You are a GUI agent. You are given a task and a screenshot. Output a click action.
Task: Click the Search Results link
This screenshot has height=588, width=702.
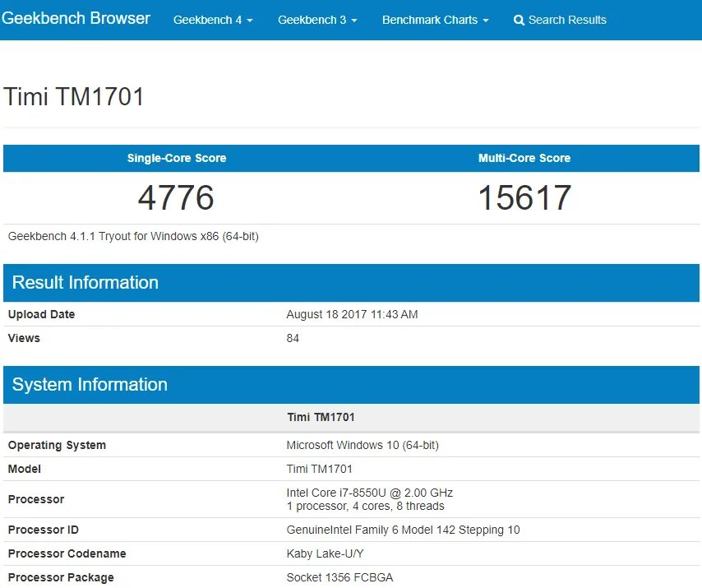[566, 20]
